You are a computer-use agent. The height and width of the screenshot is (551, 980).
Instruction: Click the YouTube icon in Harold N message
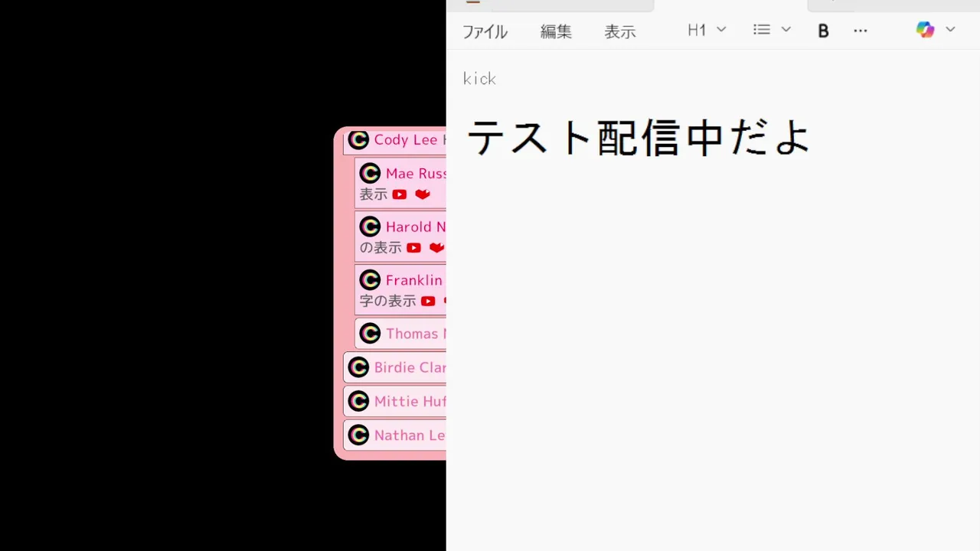pos(414,248)
